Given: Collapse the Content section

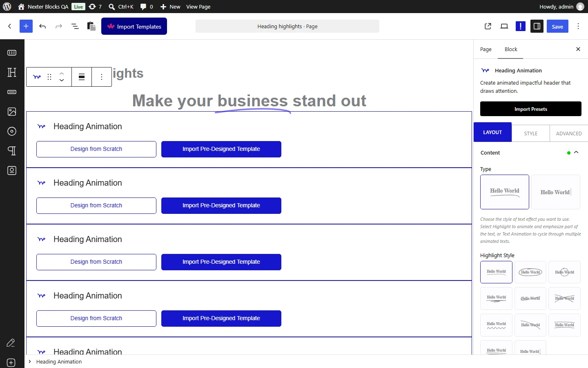Looking at the screenshot, I should click(x=576, y=153).
